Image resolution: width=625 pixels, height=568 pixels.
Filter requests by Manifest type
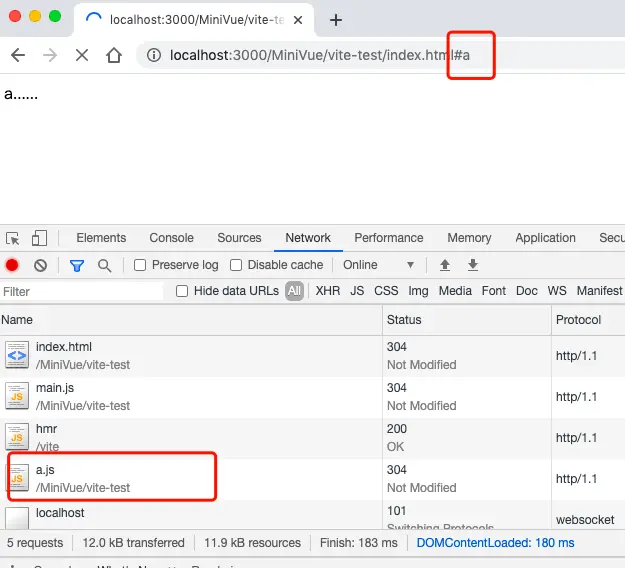[x=599, y=291]
